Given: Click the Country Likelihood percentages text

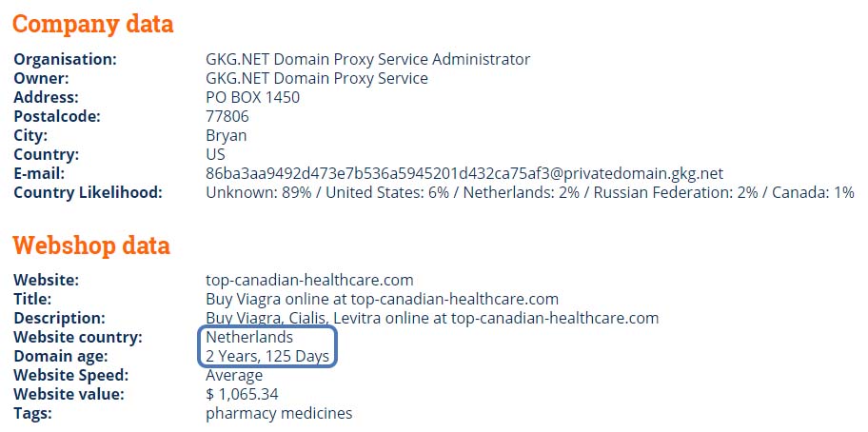Looking at the screenshot, I should 530,193.
